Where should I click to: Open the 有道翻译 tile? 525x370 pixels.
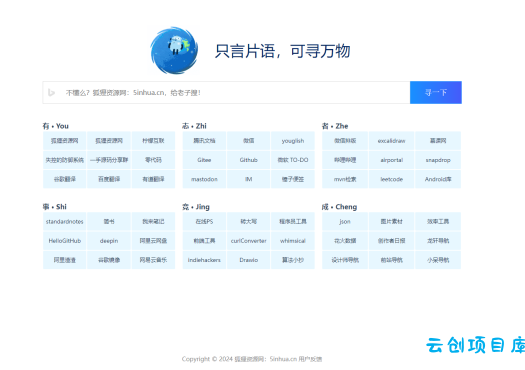153,179
